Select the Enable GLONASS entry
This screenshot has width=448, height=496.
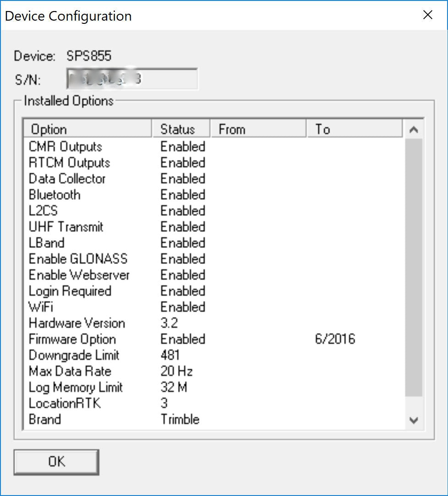pyautogui.click(x=78, y=259)
